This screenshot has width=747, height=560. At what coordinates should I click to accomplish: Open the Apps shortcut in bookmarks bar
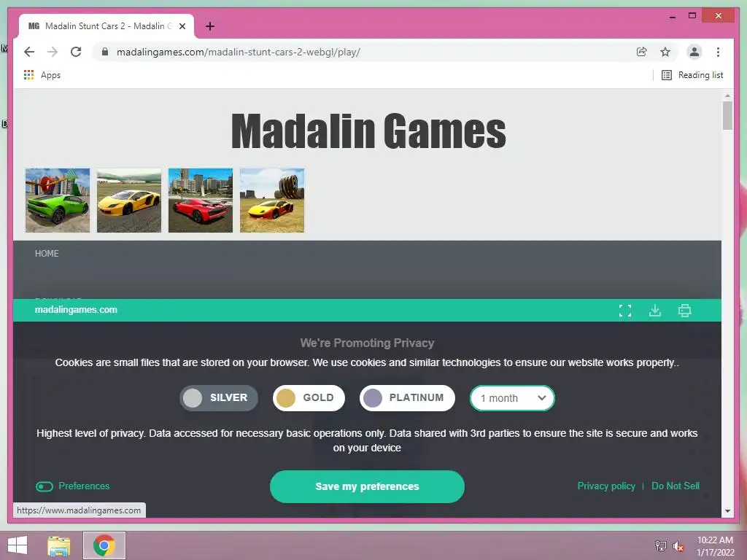tap(42, 75)
